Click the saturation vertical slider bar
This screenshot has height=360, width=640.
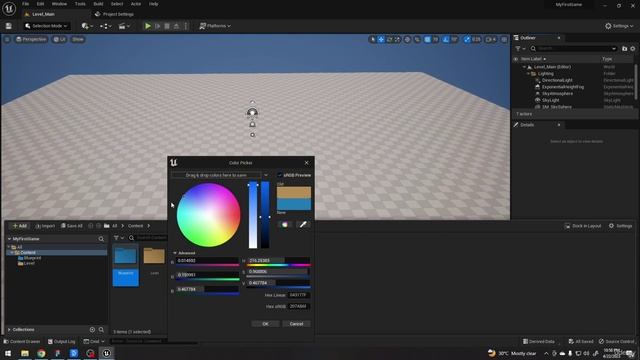point(253,215)
